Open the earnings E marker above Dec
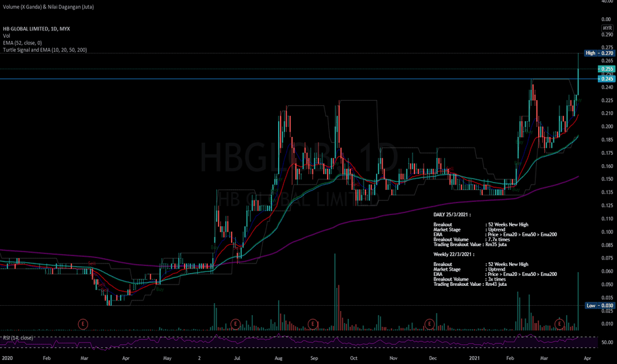617x364 pixels. pos(429,324)
